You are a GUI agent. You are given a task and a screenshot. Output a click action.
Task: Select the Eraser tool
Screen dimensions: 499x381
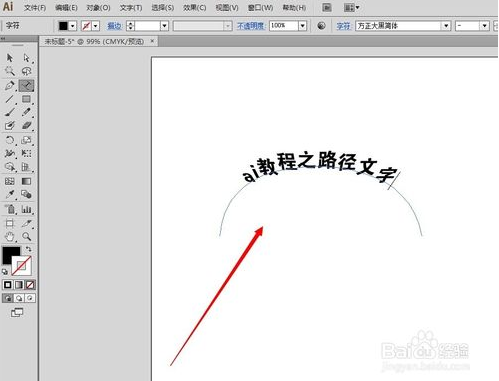(26, 126)
